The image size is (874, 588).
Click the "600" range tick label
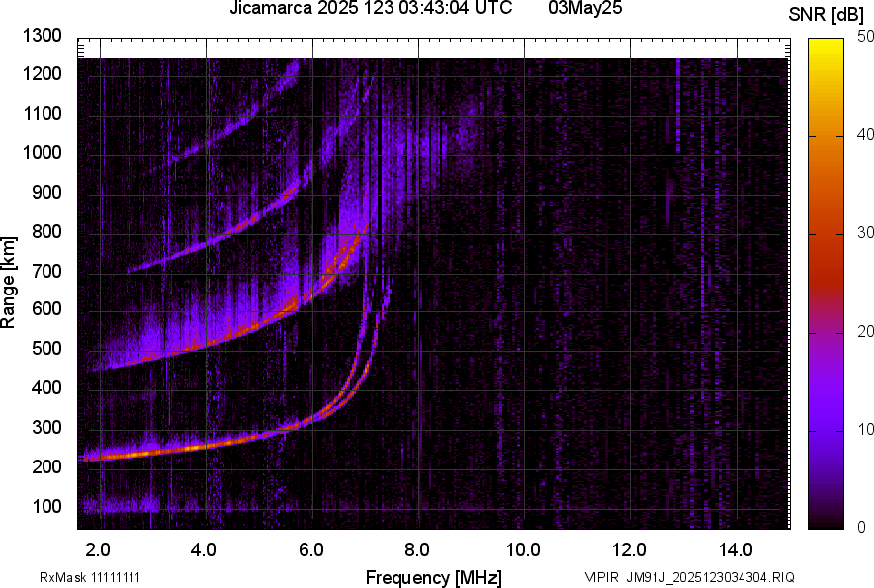pyautogui.click(x=46, y=308)
